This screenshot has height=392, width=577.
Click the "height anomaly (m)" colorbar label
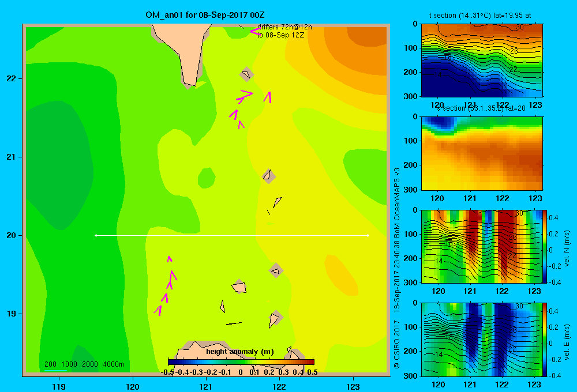[x=240, y=352]
